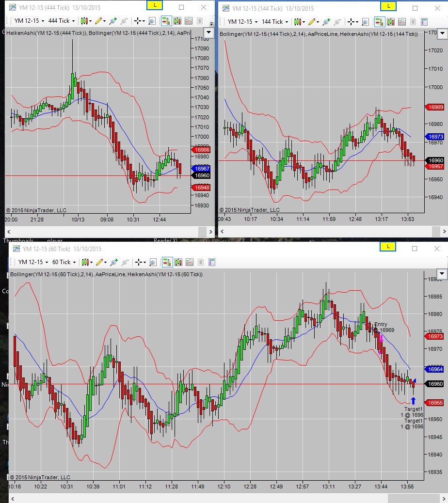The height and width of the screenshot is (503, 448).
Task: Click zoom out icon in 444 Tick window
Action: (124, 21)
